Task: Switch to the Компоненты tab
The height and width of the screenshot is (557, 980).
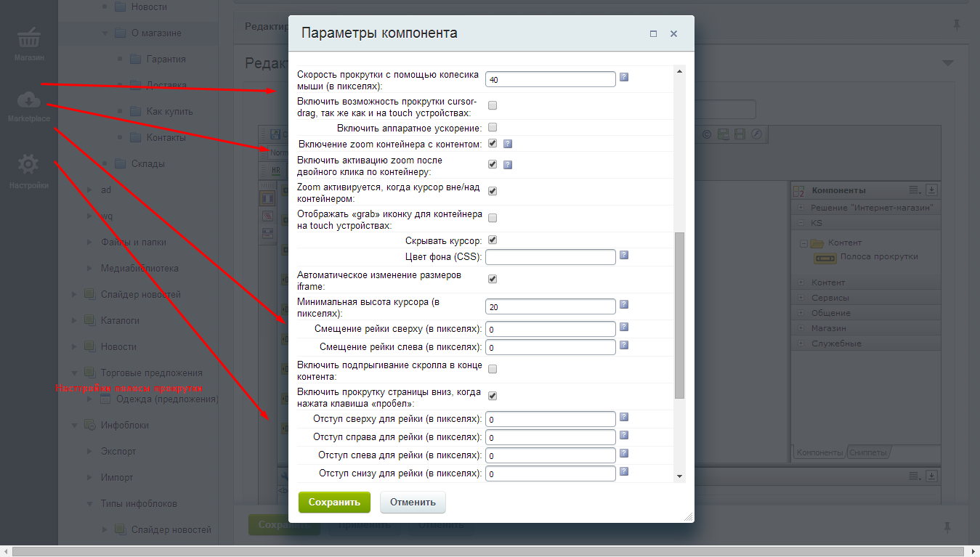Action: click(x=819, y=452)
